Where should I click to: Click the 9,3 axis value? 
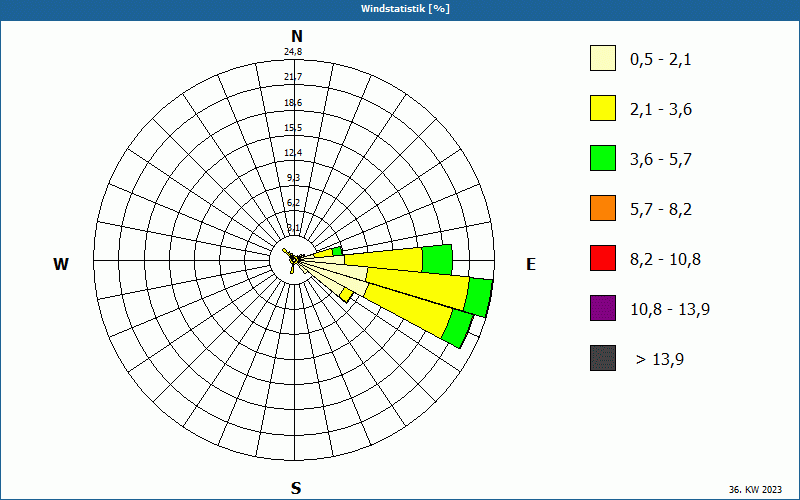[x=293, y=178]
